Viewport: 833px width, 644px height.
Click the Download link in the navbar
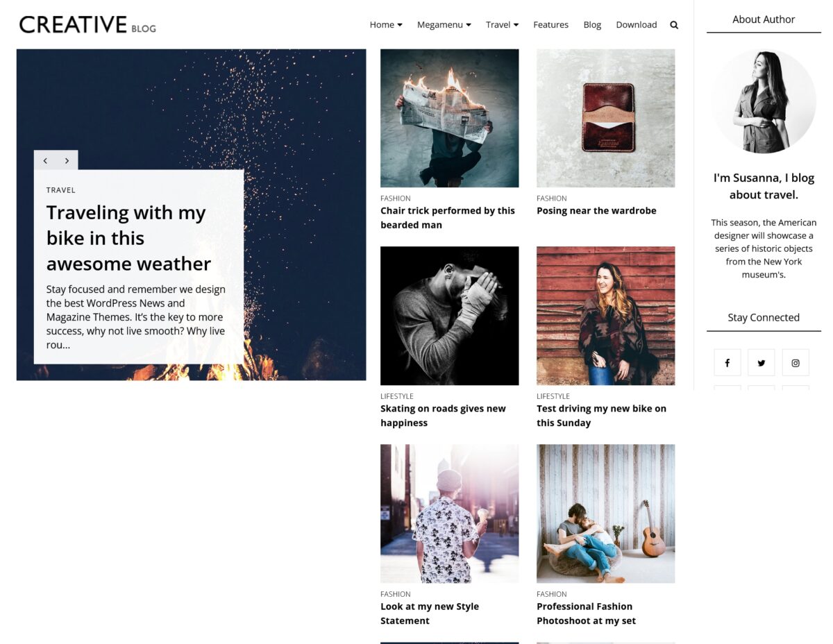[x=636, y=24]
